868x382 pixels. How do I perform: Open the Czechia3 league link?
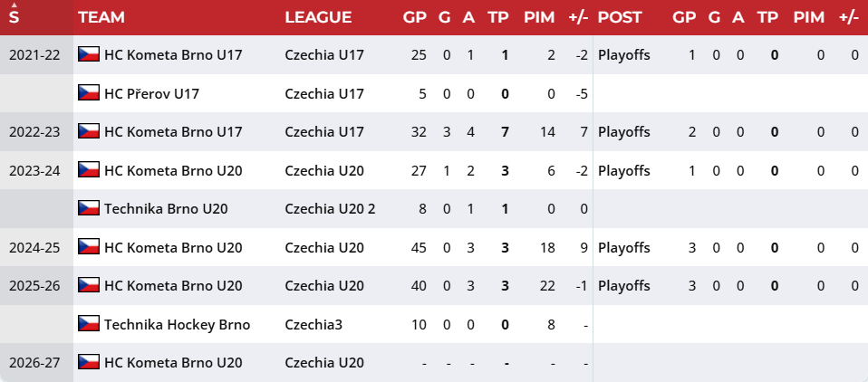[x=313, y=324]
